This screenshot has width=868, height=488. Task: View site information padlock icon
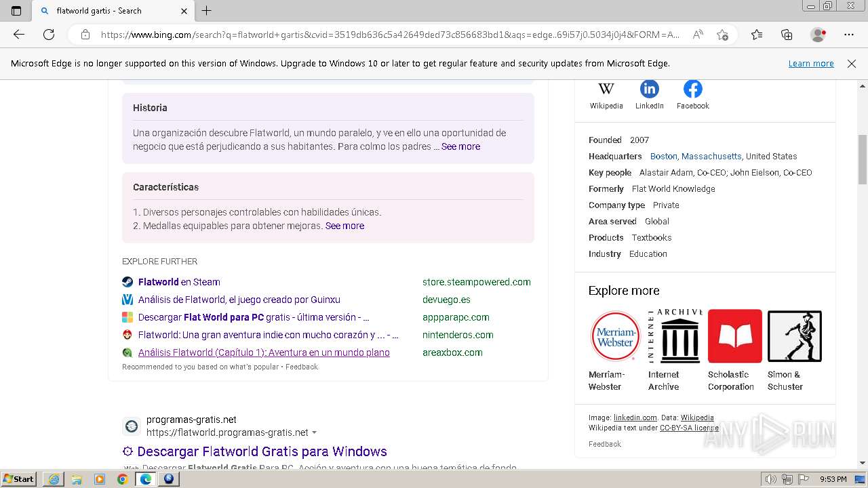(85, 35)
